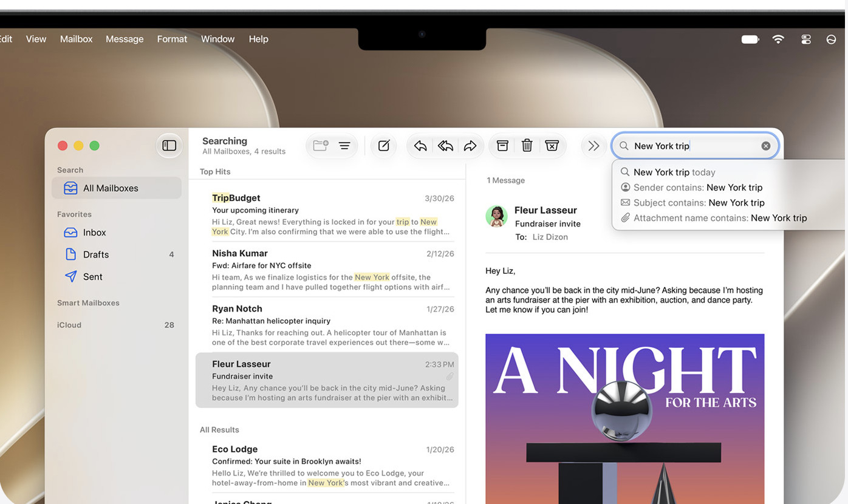
Task: Open the Sent mailbox
Action: [x=117, y=276]
